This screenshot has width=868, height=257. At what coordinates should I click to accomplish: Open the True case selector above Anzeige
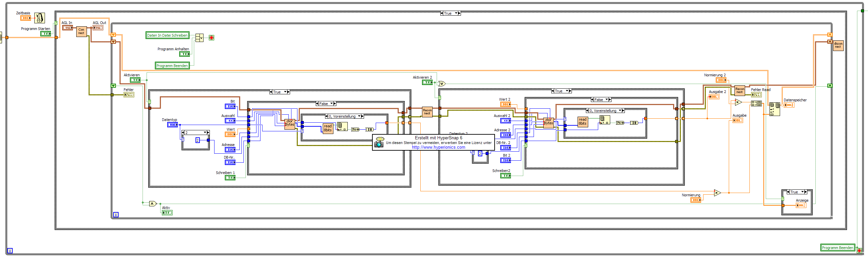click(x=797, y=192)
